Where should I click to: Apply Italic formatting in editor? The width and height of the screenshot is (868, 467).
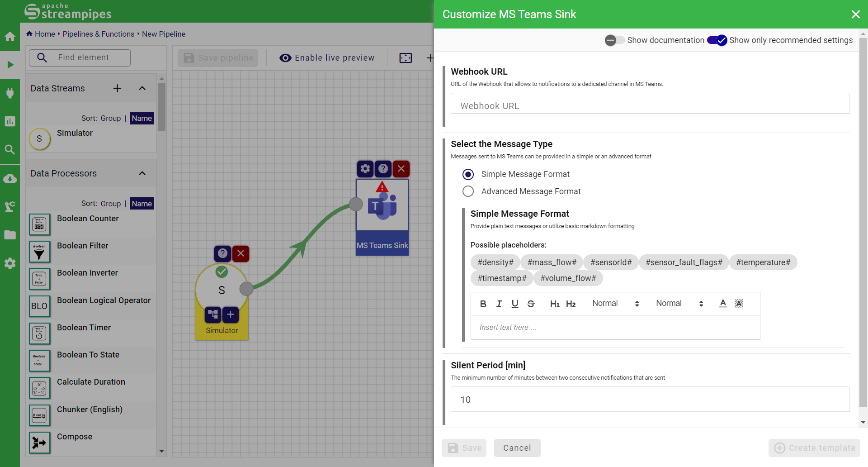(499, 304)
